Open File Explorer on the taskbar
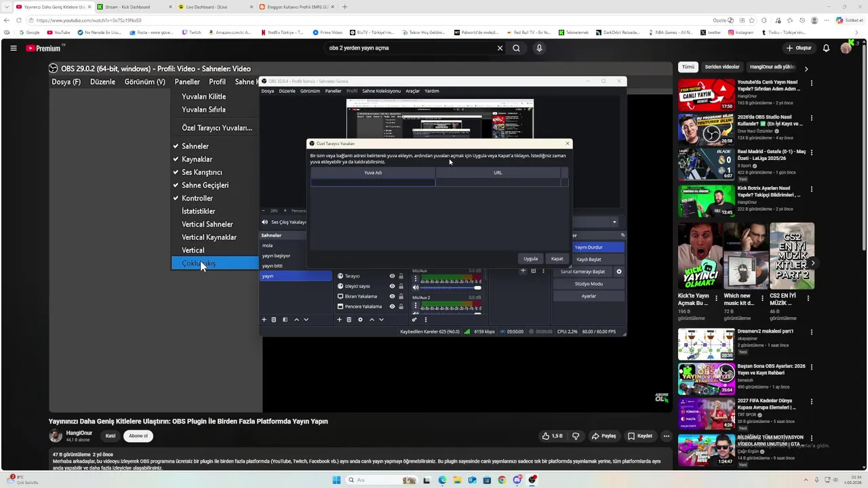 (457, 480)
